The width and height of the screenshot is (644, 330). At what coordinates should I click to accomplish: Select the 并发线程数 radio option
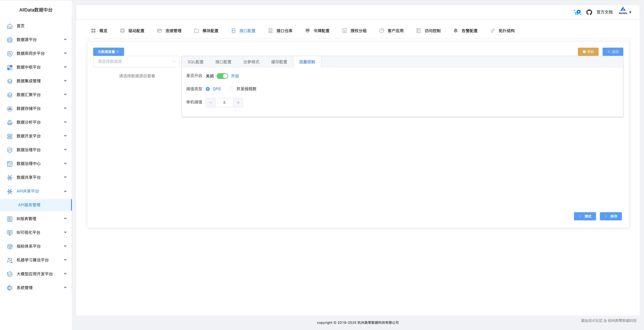[x=231, y=89]
